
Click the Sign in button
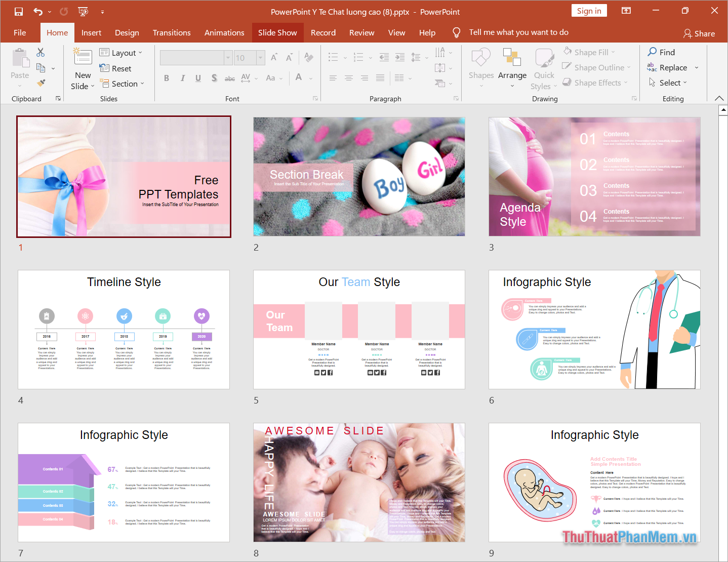[589, 10]
